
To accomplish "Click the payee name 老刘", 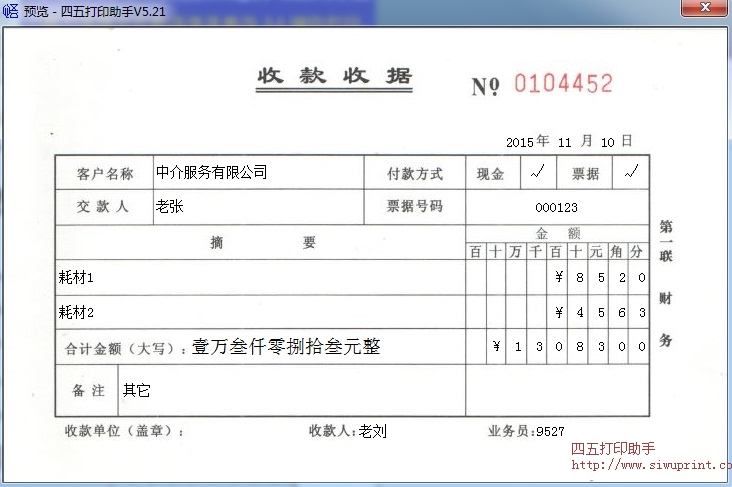I will (373, 431).
